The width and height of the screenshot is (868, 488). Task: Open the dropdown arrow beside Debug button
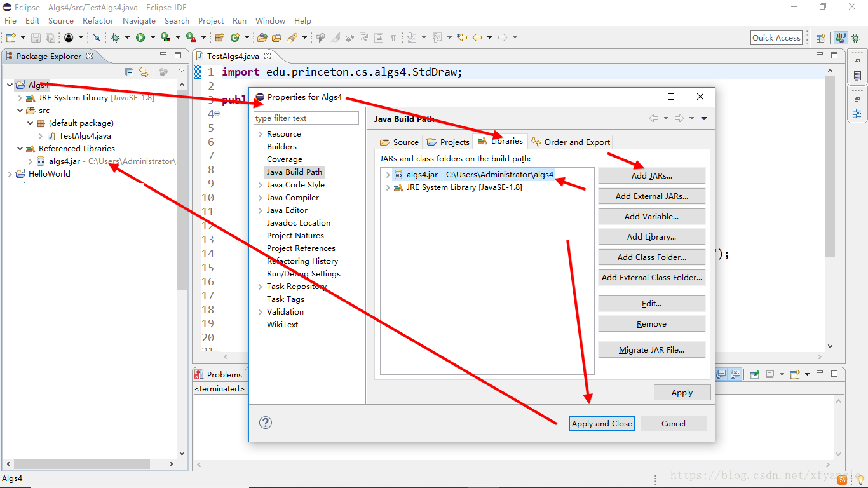(x=127, y=37)
